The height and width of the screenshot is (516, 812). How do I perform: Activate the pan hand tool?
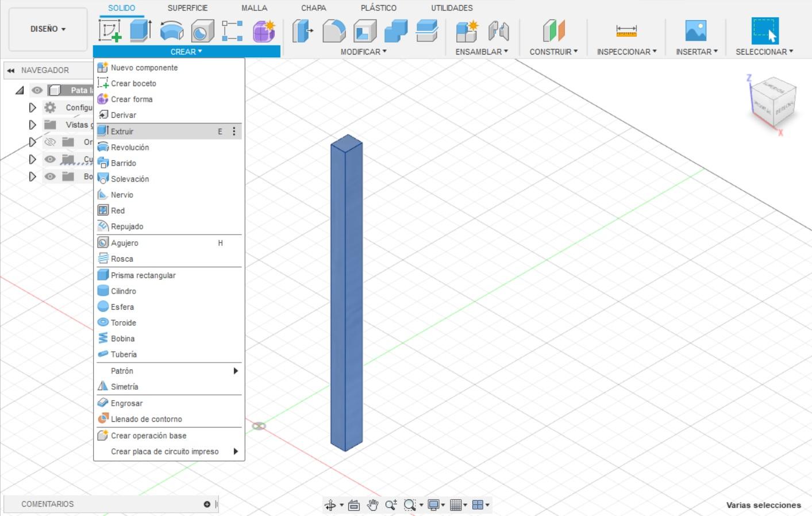click(372, 505)
